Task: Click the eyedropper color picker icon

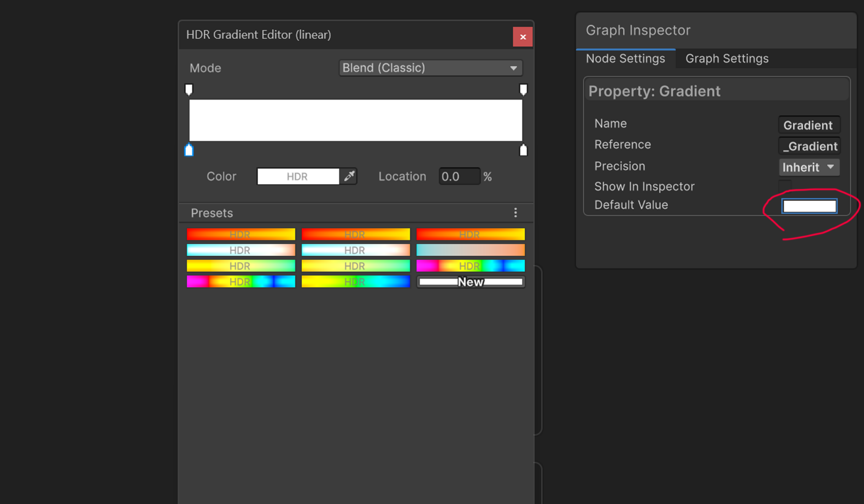Action: [x=349, y=176]
